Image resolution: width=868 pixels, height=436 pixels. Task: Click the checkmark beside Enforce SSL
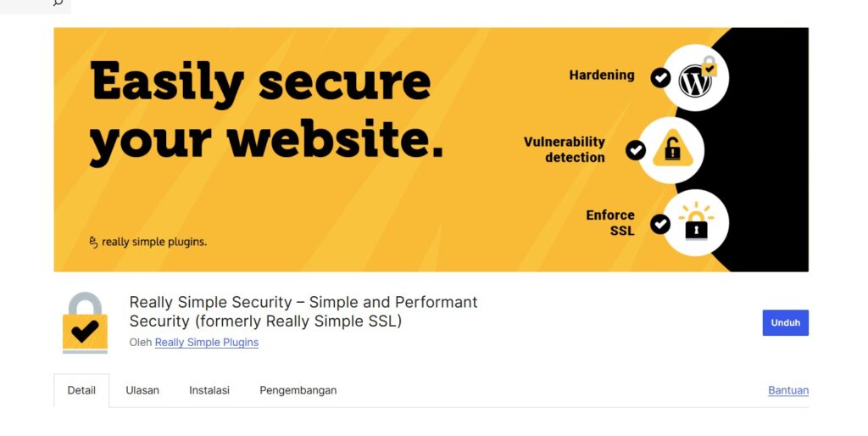pyautogui.click(x=660, y=224)
